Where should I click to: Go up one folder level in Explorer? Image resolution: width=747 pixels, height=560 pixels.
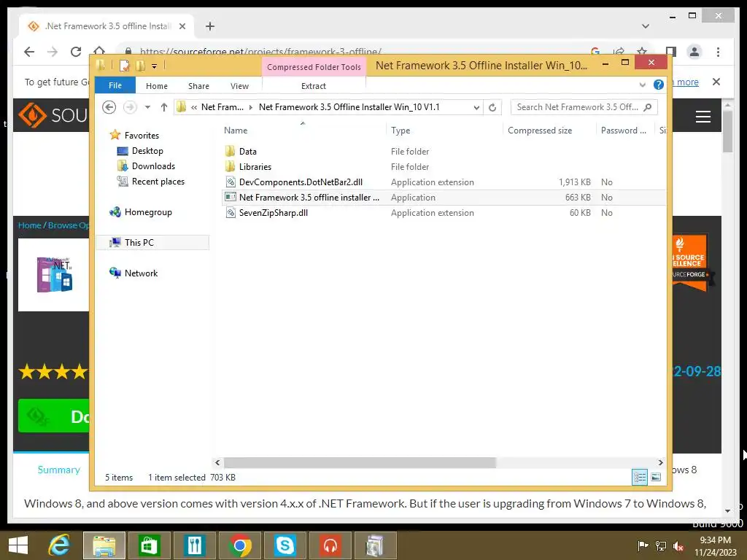(164, 107)
